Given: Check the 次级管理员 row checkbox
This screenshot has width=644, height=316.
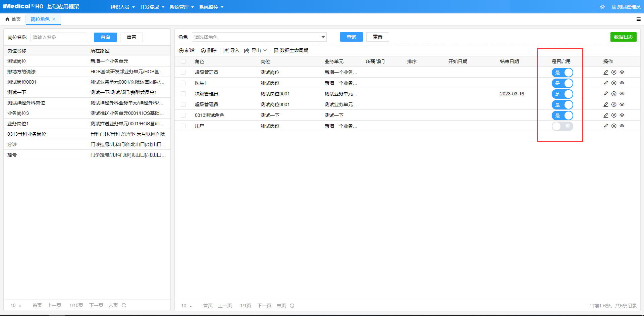Looking at the screenshot, I should pyautogui.click(x=183, y=94).
